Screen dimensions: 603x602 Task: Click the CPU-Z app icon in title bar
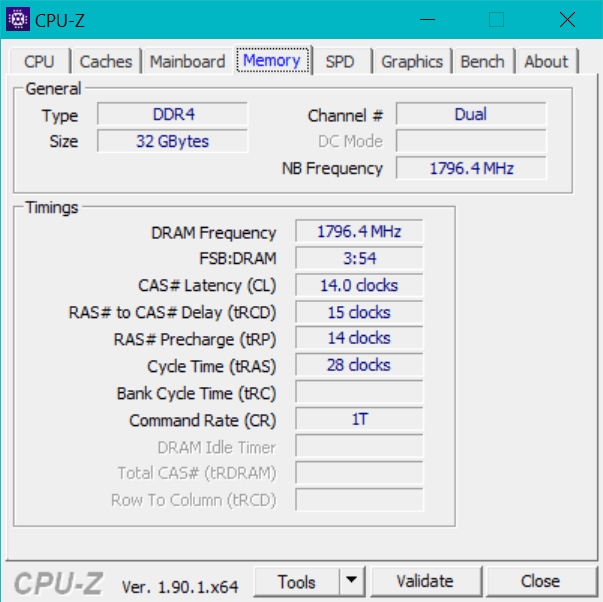(x=18, y=19)
